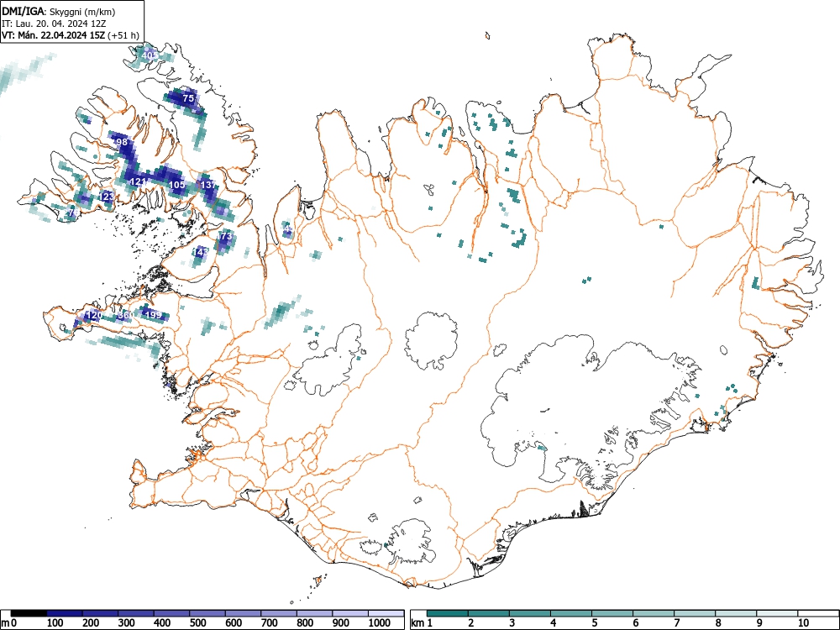Click the 5–6 km teal legend swatch

pyautogui.click(x=613, y=613)
